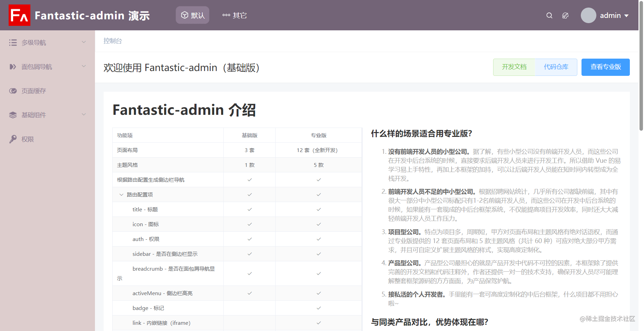644x331 pixels.
Task: Click the '5 款' cell
Action: 319,165
